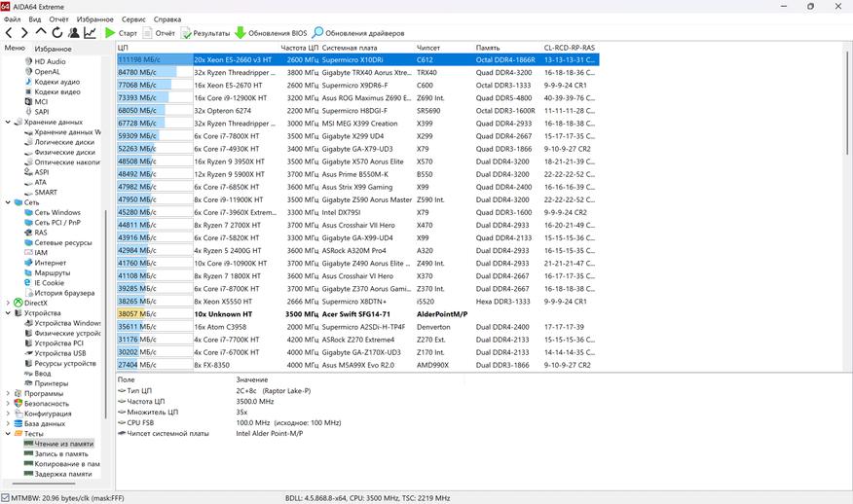Collapse the Устройства tree node

[8, 313]
